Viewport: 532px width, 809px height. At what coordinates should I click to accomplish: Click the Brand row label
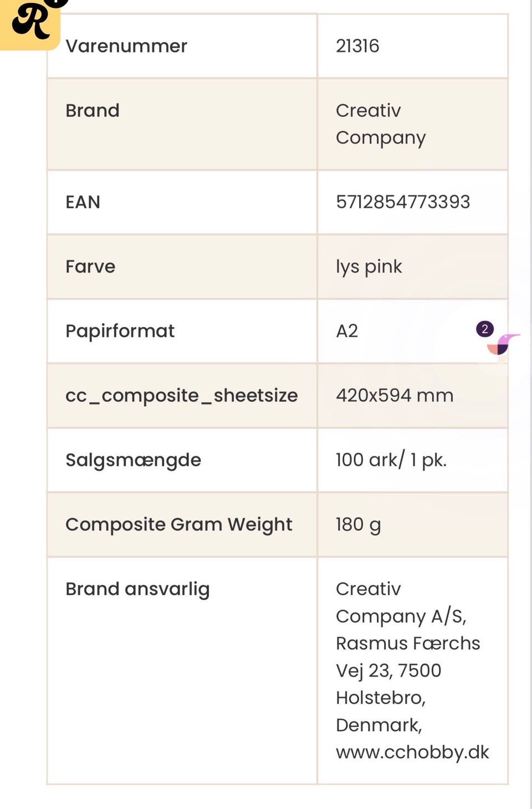pos(93,110)
